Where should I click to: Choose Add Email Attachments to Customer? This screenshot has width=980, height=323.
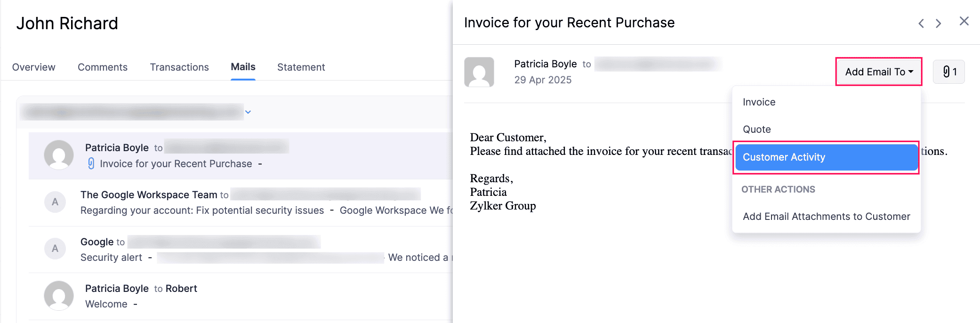coord(826,217)
